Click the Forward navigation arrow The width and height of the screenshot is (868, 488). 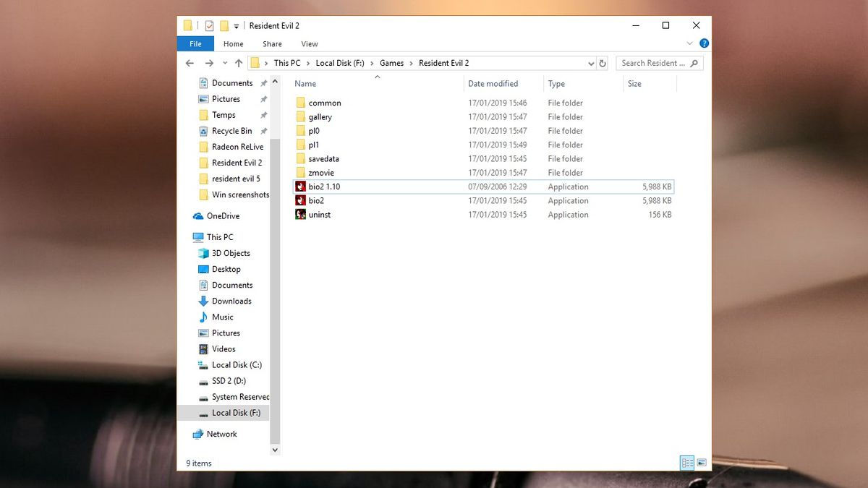click(209, 63)
